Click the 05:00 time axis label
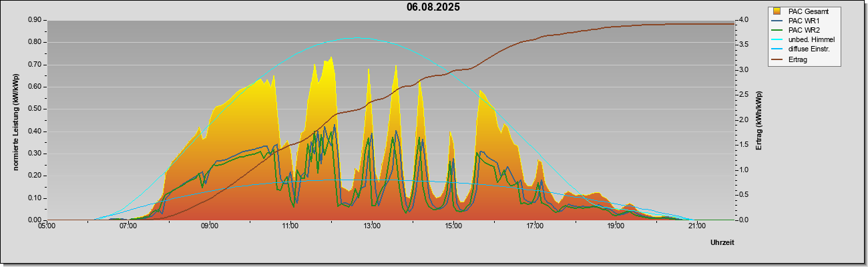This screenshot has height=267, width=868. (47, 226)
